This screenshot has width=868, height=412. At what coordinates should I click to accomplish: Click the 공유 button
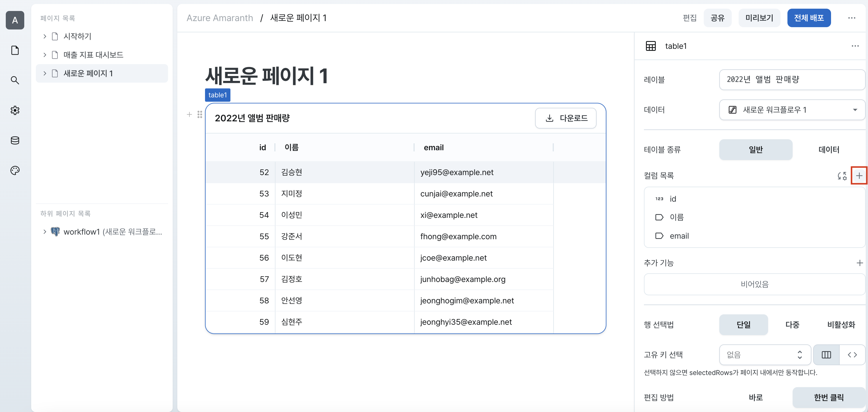pyautogui.click(x=717, y=18)
